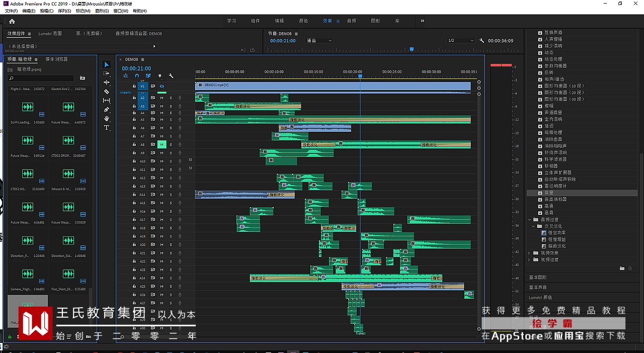Collapse the 交叉淡化 folder

click(533, 226)
